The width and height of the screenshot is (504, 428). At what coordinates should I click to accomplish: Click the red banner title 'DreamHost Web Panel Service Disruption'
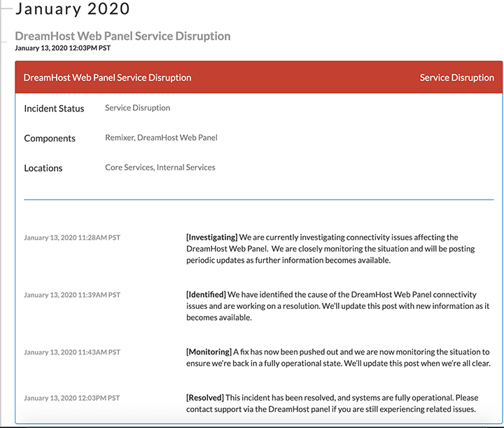click(107, 78)
